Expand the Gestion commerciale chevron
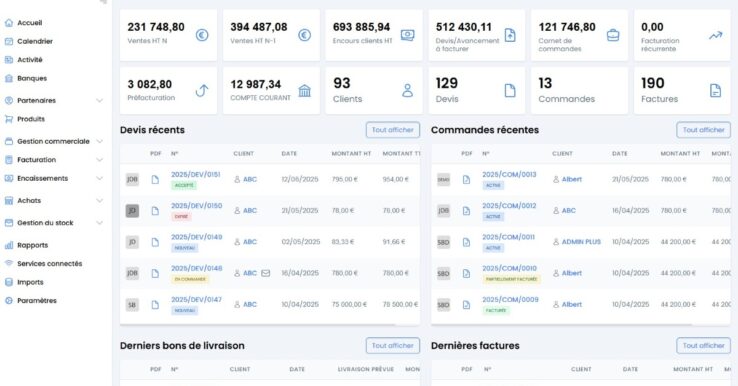Viewport: 738px width, 386px height. coord(99,141)
